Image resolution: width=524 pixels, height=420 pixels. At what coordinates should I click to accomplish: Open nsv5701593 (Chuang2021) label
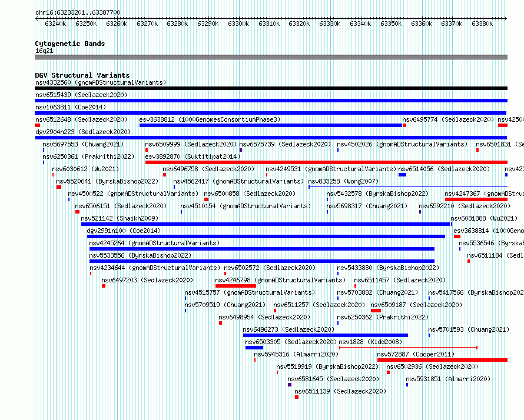coord(469,329)
